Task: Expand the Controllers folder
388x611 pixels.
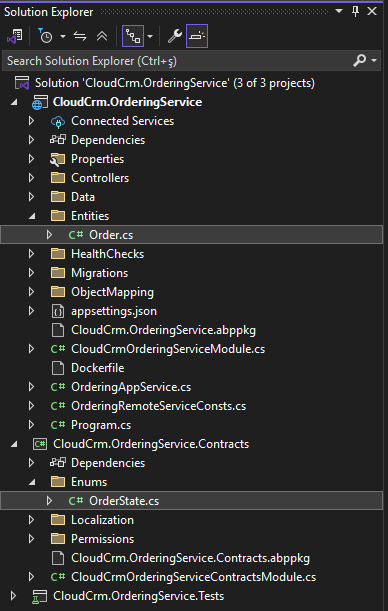Action: [x=32, y=178]
